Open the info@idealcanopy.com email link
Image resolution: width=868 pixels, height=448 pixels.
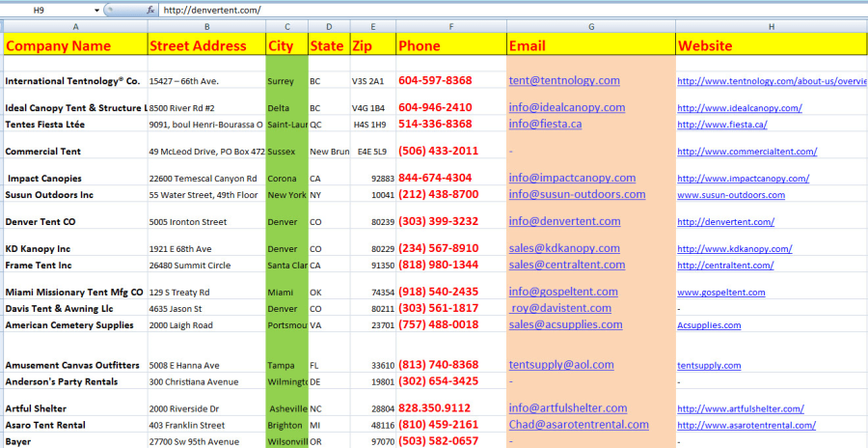click(x=567, y=107)
